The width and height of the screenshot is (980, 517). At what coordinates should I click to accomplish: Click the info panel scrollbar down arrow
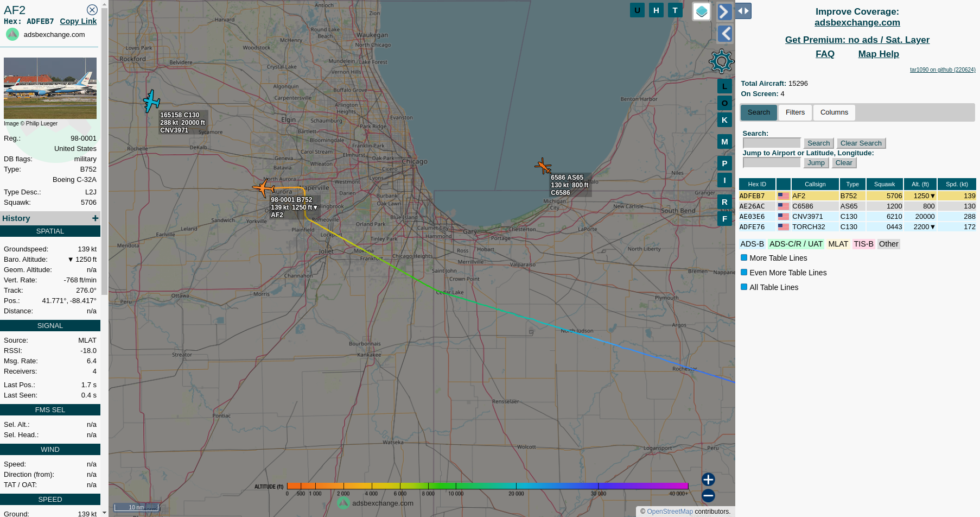click(x=104, y=512)
